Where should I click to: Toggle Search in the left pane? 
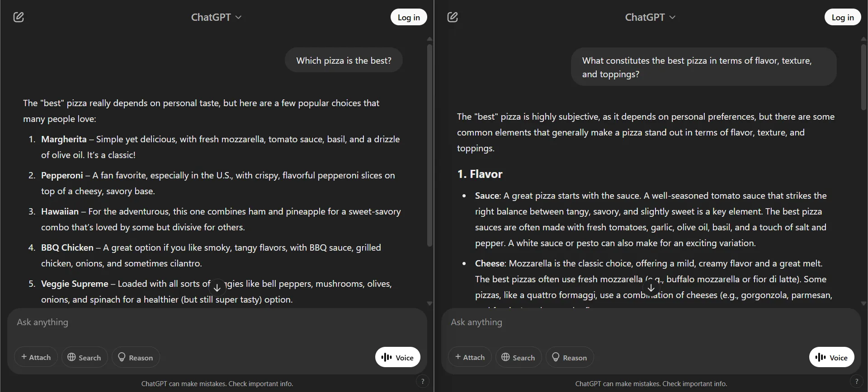click(x=84, y=357)
